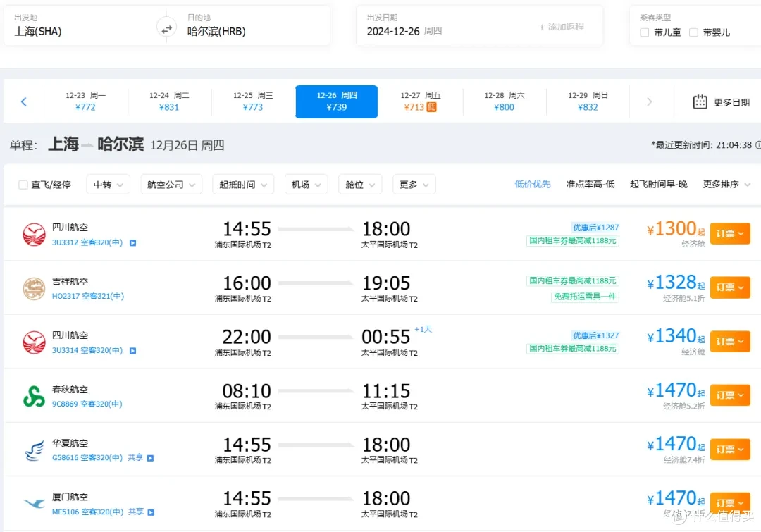The width and height of the screenshot is (761, 532).
Task: Open the 航空公司 filter dropdown
Action: point(171,185)
